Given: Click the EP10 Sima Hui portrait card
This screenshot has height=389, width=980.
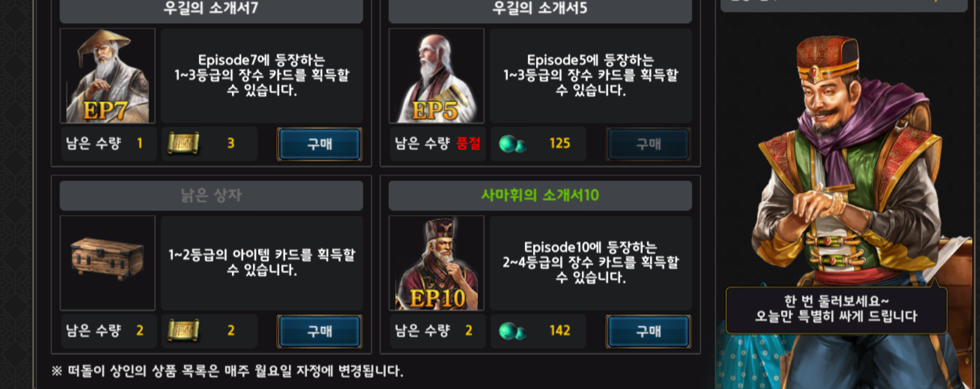Looking at the screenshot, I should pos(437,263).
